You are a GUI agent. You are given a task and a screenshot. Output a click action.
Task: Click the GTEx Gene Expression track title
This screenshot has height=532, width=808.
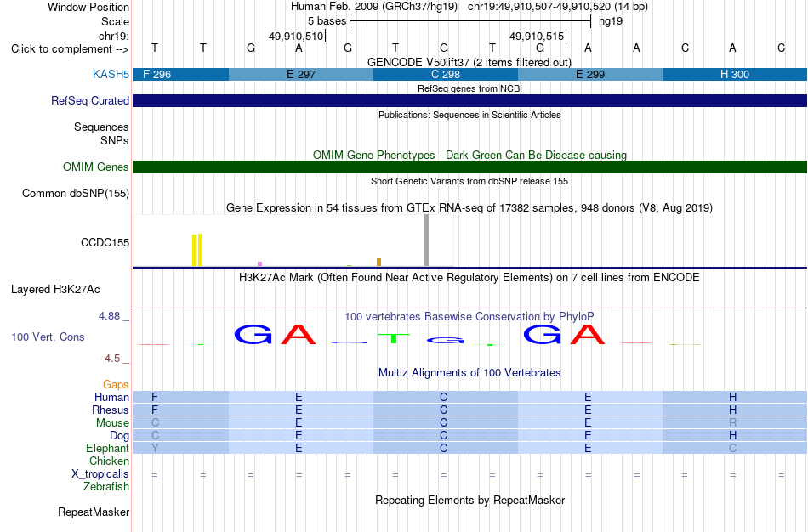(469, 207)
